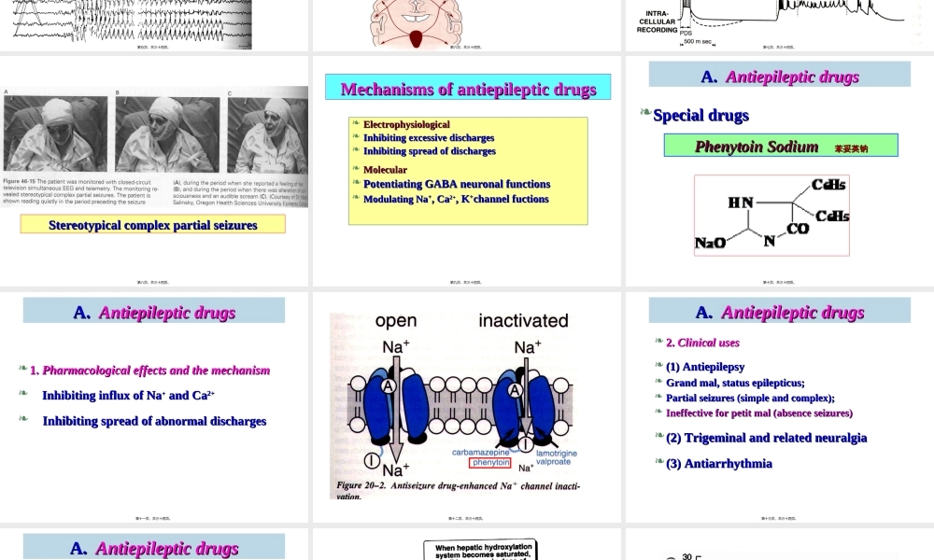Select the Trigeminal and related neuralgia bullet
Viewport: 934px width, 560px height.
766,438
